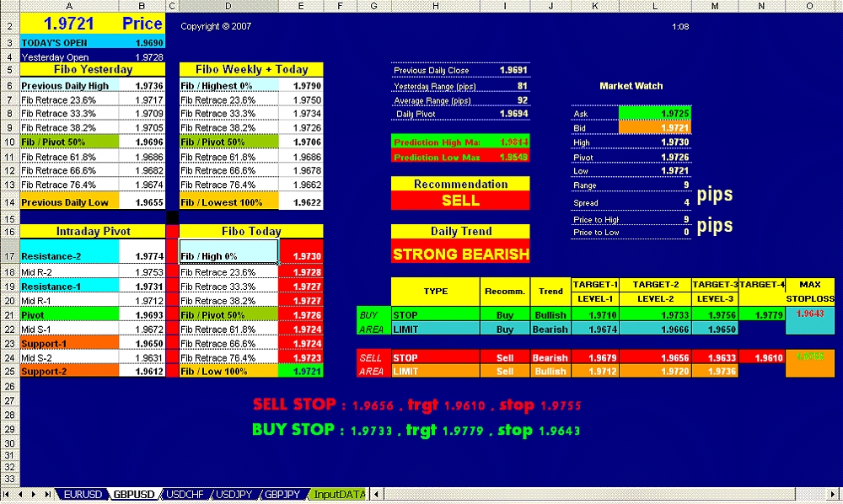The width and height of the screenshot is (843, 504).
Task: Open the InputDATA sheet tab
Action: [x=339, y=495]
